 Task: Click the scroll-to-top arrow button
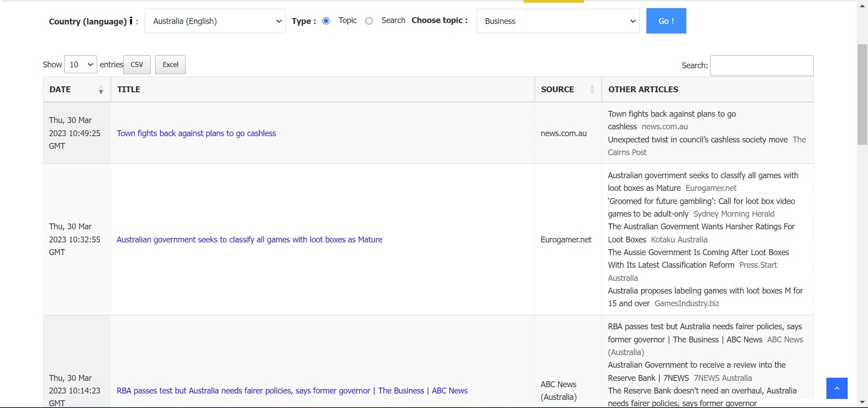coord(836,388)
